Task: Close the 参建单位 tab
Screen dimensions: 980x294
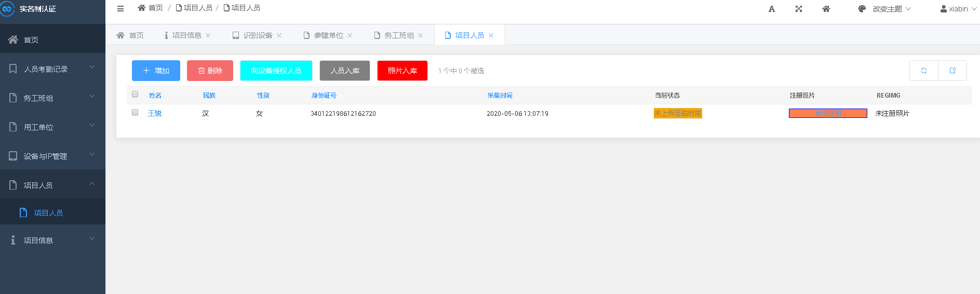Action: click(x=350, y=35)
